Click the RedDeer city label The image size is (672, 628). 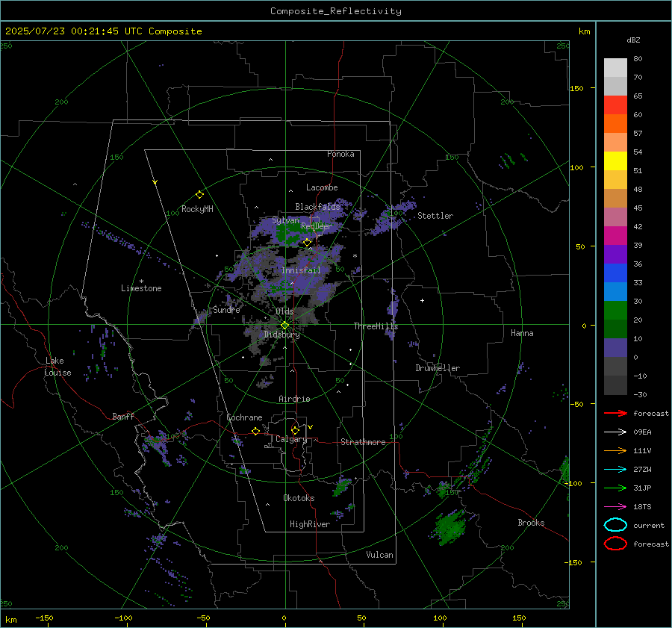coord(317,226)
